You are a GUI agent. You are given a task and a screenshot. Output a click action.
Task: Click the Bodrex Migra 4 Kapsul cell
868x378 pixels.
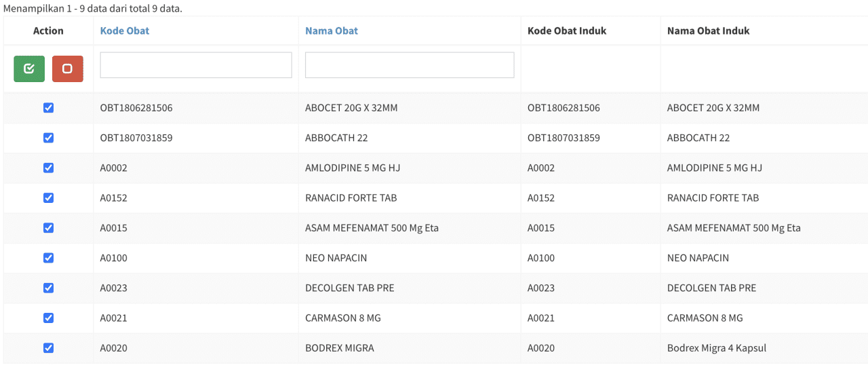click(716, 348)
